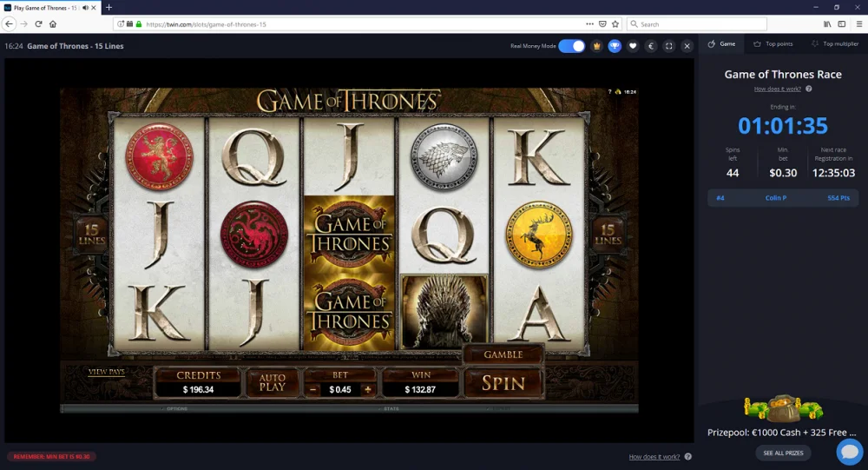Screen dimensions: 868x470
Task: Click the help question mark inside slot header
Action: tap(610, 92)
